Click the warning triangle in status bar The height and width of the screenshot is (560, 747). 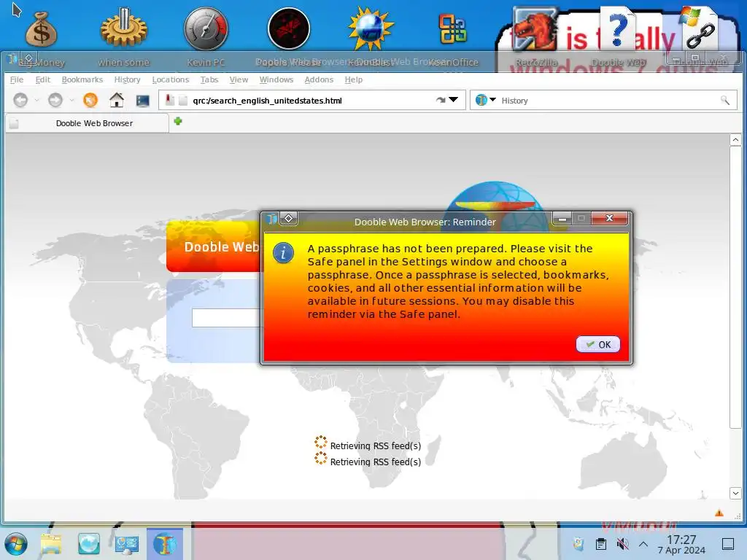719,513
